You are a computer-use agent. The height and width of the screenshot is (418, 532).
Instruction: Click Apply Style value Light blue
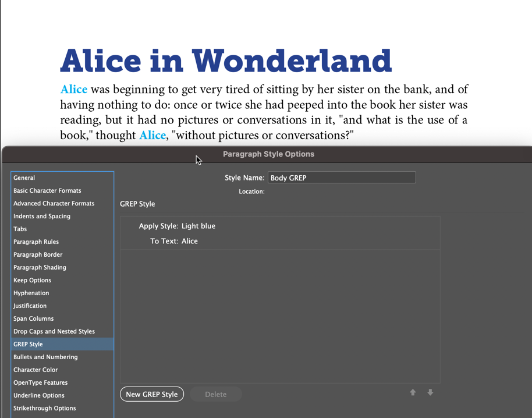pyautogui.click(x=198, y=226)
